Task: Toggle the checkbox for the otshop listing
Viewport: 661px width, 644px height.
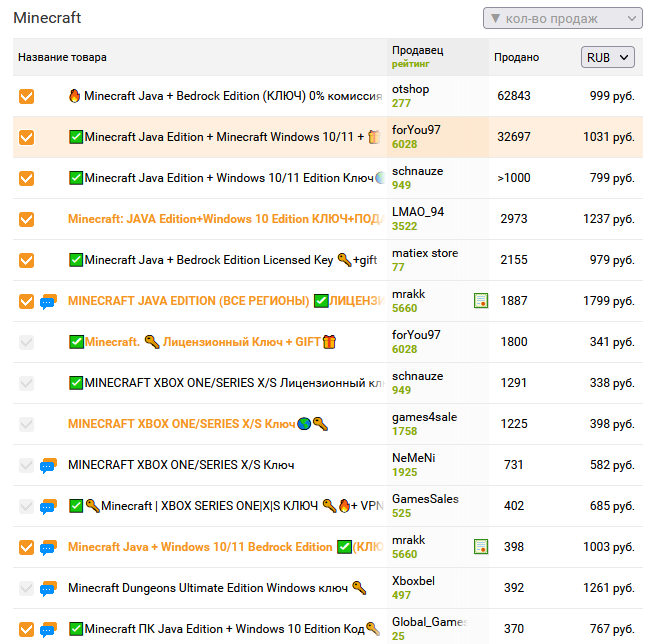Action: coord(27,97)
